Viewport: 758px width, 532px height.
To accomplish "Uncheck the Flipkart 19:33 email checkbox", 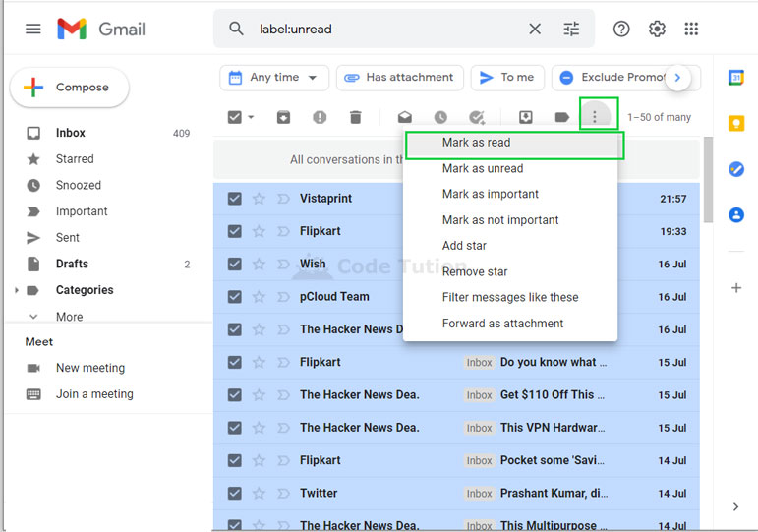I will pos(234,231).
